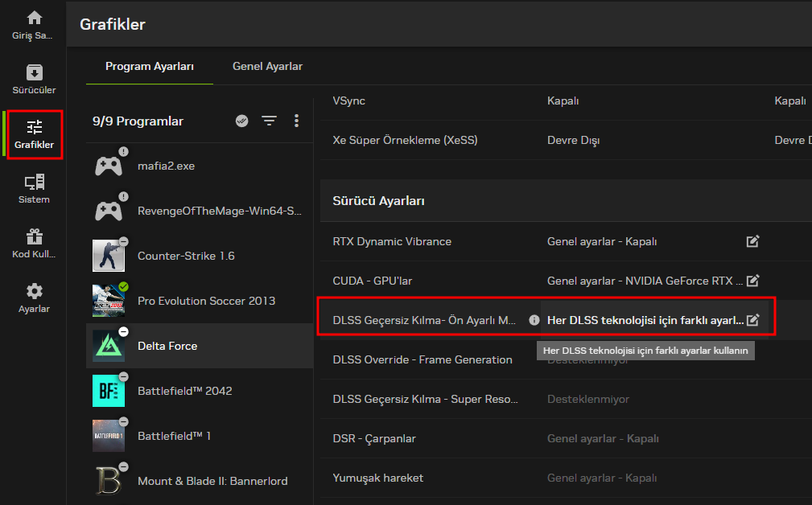
Task: Switch to the Program Ayarları tab
Action: click(150, 66)
